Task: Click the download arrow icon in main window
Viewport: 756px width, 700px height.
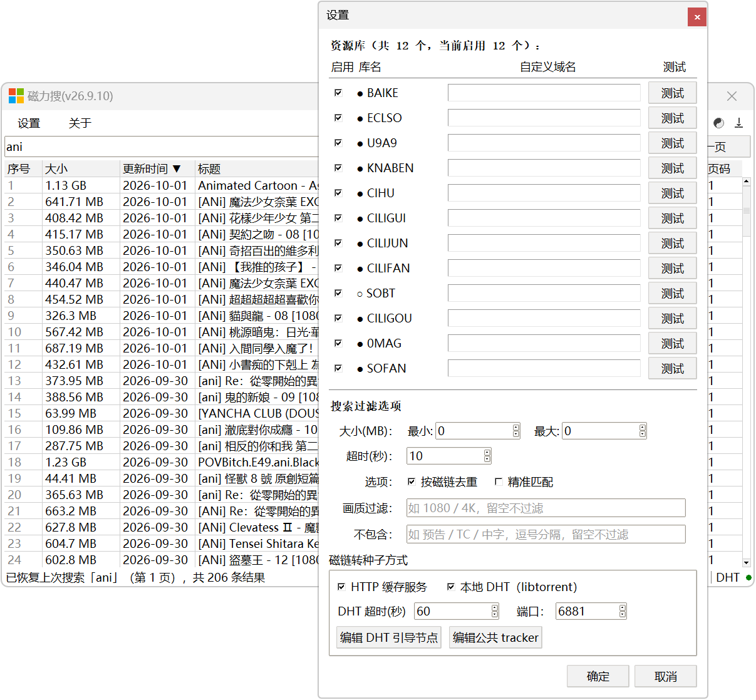Action: click(x=739, y=123)
